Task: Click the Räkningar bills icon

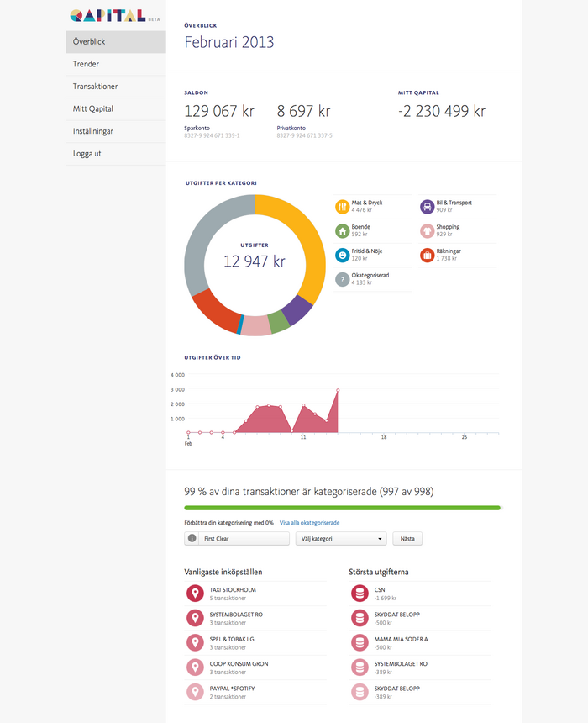Action: pyautogui.click(x=428, y=255)
